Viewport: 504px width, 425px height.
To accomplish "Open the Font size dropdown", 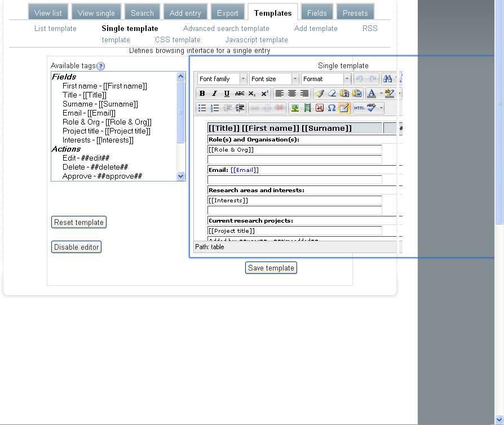I will tap(274, 79).
